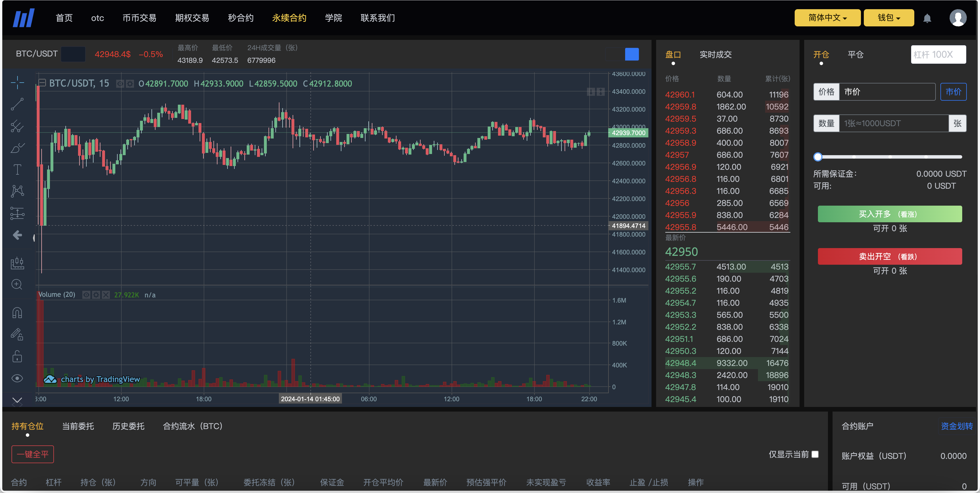The height and width of the screenshot is (493, 980).
Task: Enable Magnet mode on the chart
Action: [x=17, y=312]
